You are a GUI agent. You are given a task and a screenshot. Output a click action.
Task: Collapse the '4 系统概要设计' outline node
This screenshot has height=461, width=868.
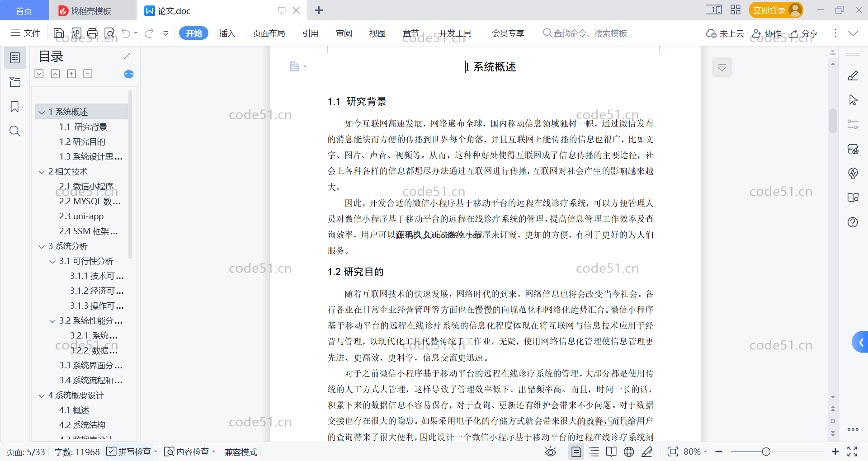pyautogui.click(x=42, y=395)
